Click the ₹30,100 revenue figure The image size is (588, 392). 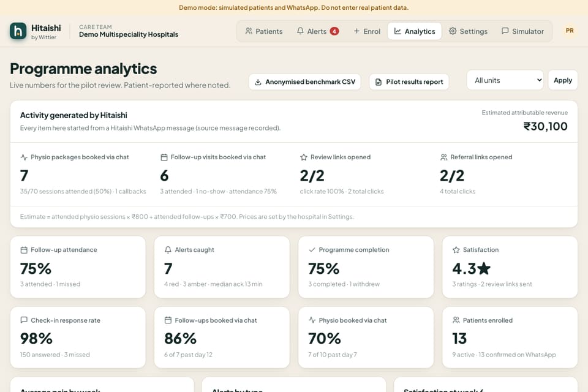(546, 126)
